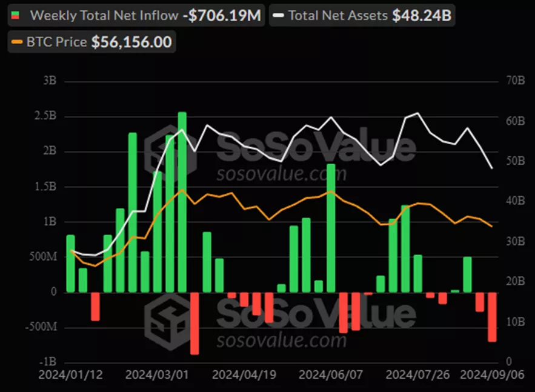The height and width of the screenshot is (392, 535).
Task: Open the upper sosovalue.com watermark link
Action: pos(281,174)
